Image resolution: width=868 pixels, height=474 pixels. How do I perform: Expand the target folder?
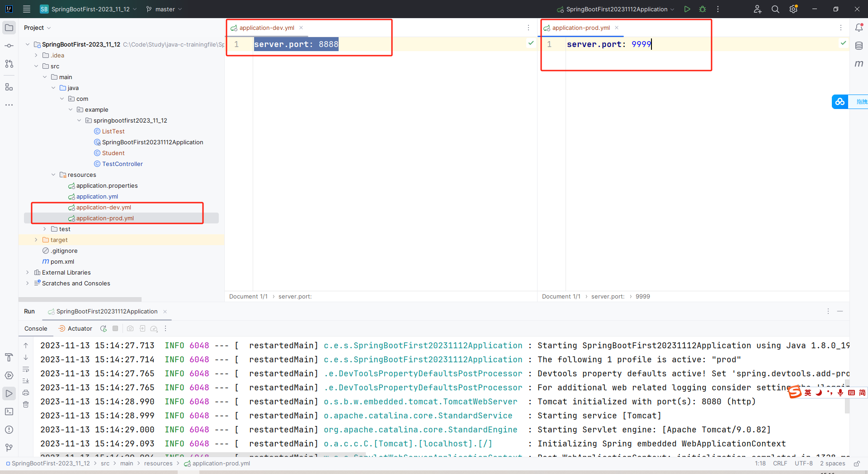pyautogui.click(x=36, y=240)
